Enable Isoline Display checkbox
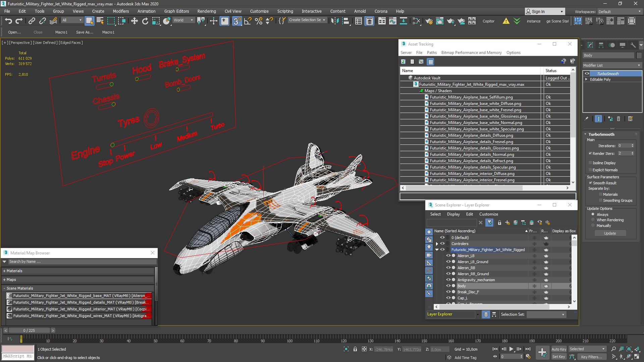 590,163
